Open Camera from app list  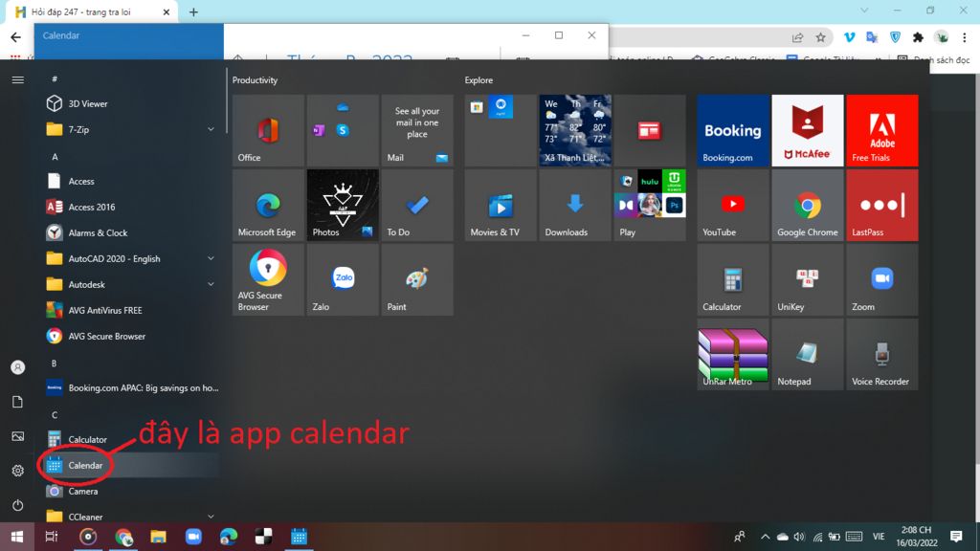tap(130, 491)
